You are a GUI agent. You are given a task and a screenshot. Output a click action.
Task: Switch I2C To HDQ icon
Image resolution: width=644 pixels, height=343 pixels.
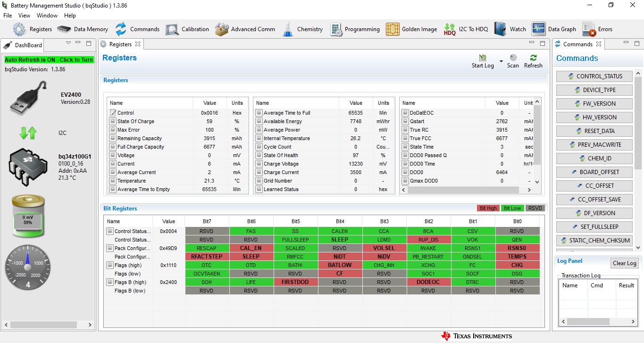[450, 29]
